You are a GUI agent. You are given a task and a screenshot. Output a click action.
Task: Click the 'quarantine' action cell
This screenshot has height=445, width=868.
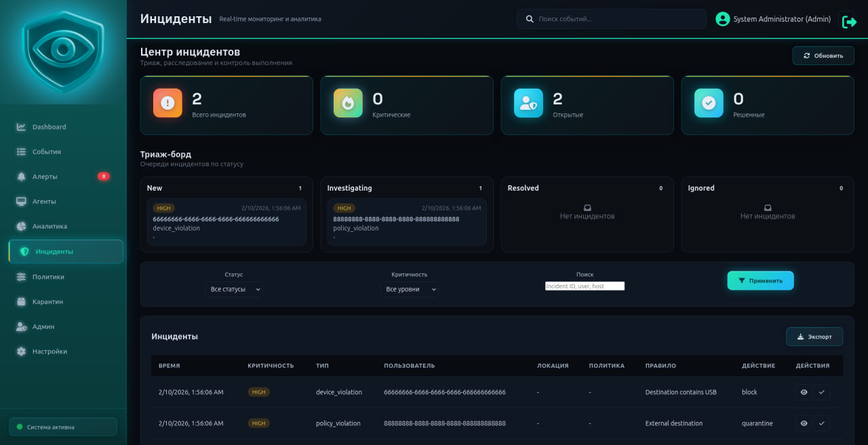point(757,423)
